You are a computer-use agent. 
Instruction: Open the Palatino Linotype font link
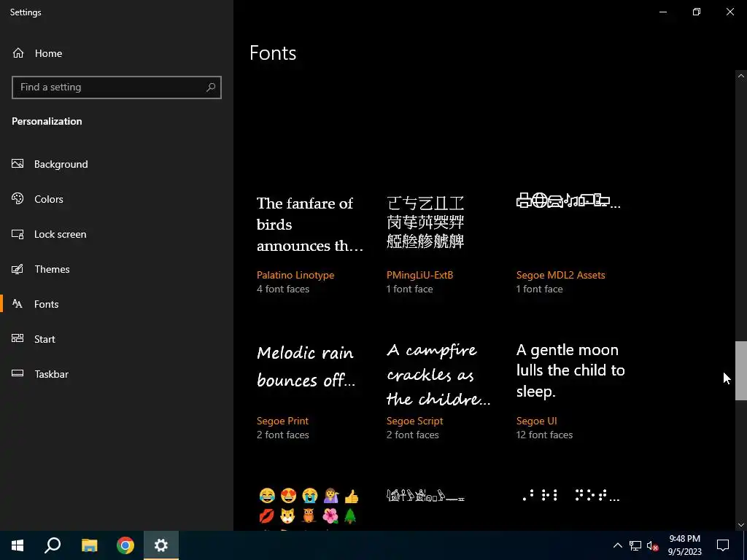point(295,275)
